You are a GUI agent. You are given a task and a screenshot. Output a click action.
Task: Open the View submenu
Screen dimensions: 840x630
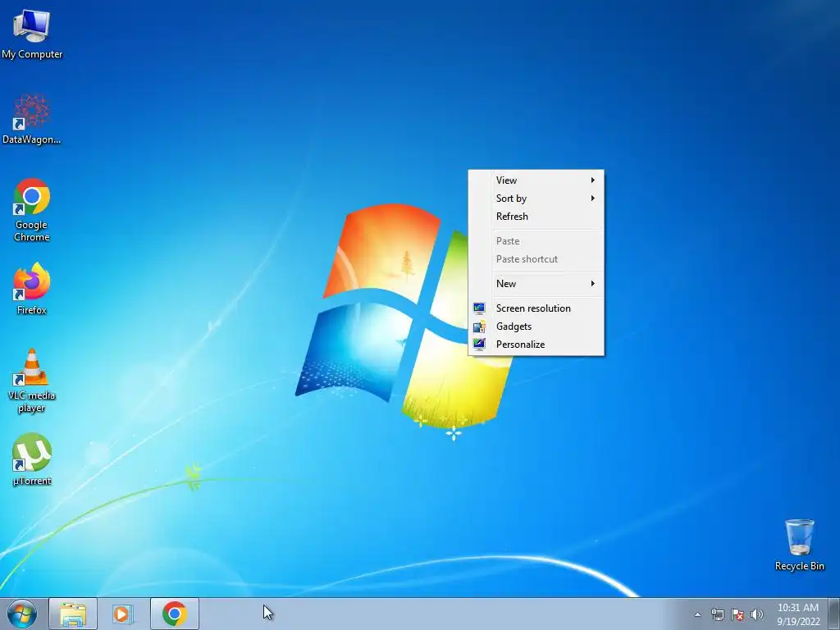click(536, 180)
